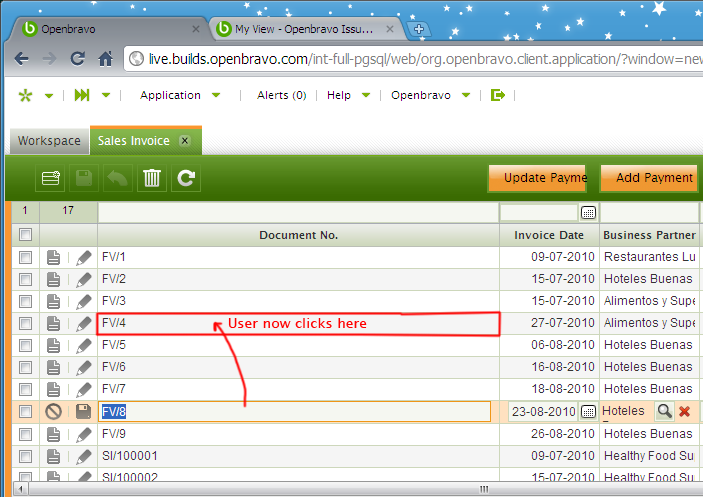The image size is (703, 497).
Task: Click the grid refresh toolbar icon
Action: 186,178
